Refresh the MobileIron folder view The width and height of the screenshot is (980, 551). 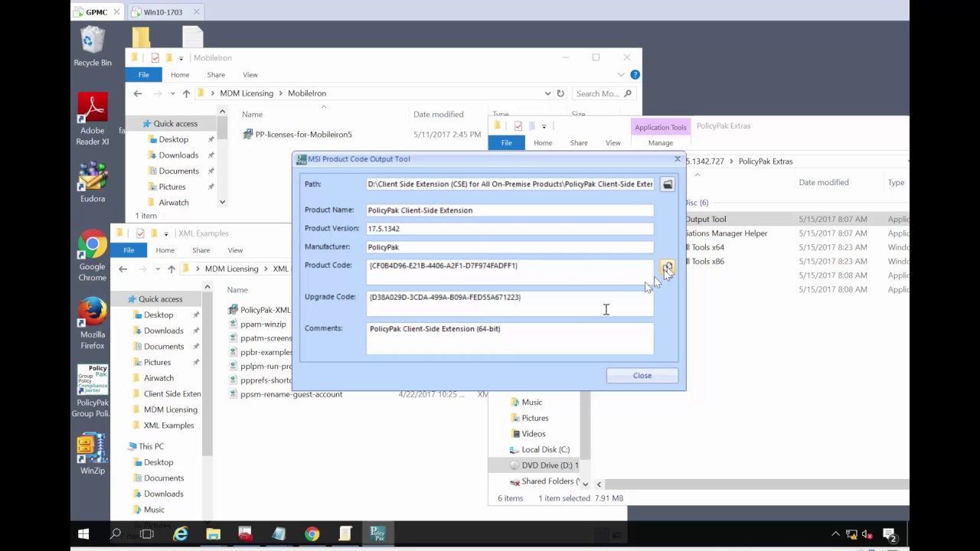(560, 93)
